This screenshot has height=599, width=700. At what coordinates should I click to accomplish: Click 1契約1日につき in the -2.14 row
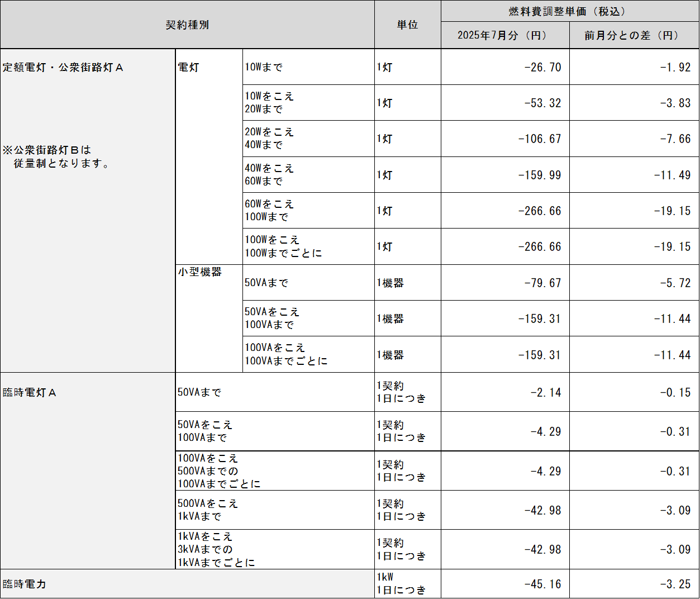pyautogui.click(x=401, y=392)
